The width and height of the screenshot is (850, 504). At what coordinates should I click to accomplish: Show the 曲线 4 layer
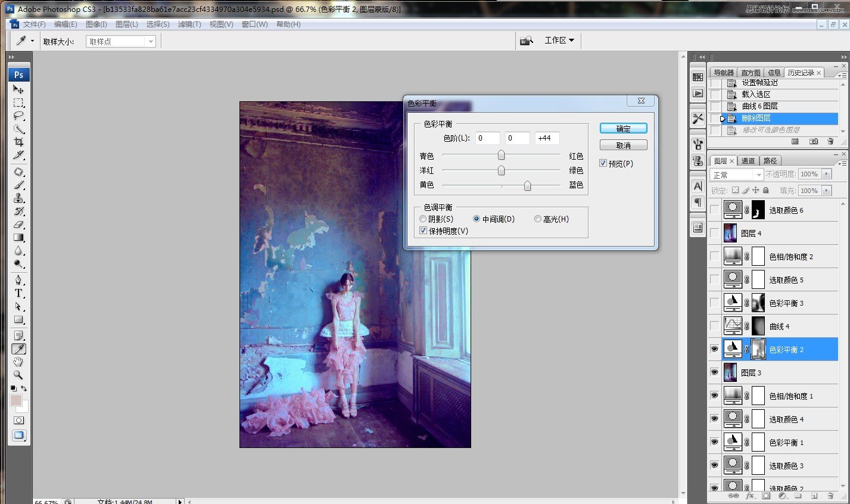click(714, 326)
